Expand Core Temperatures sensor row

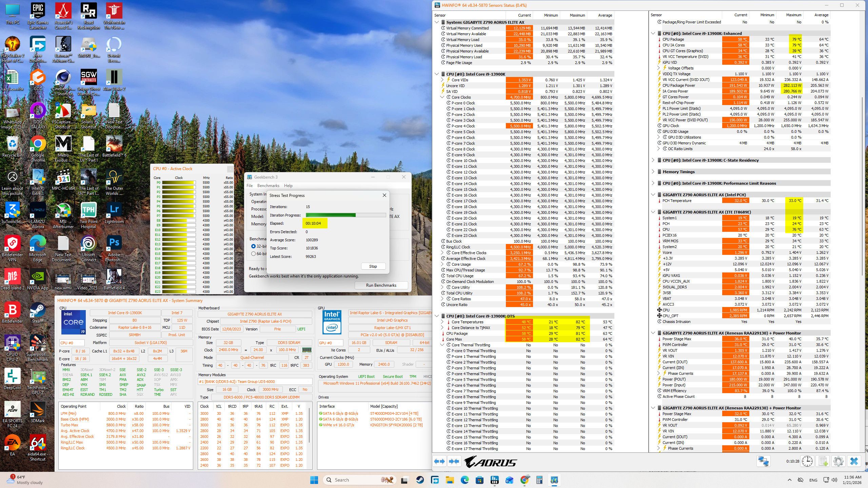[x=442, y=322]
